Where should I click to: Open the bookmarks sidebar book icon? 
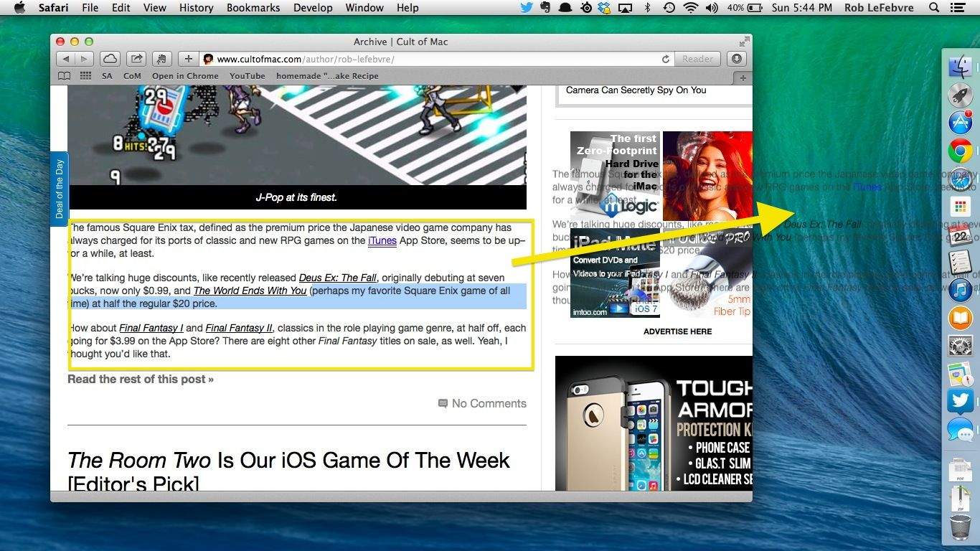pyautogui.click(x=65, y=76)
